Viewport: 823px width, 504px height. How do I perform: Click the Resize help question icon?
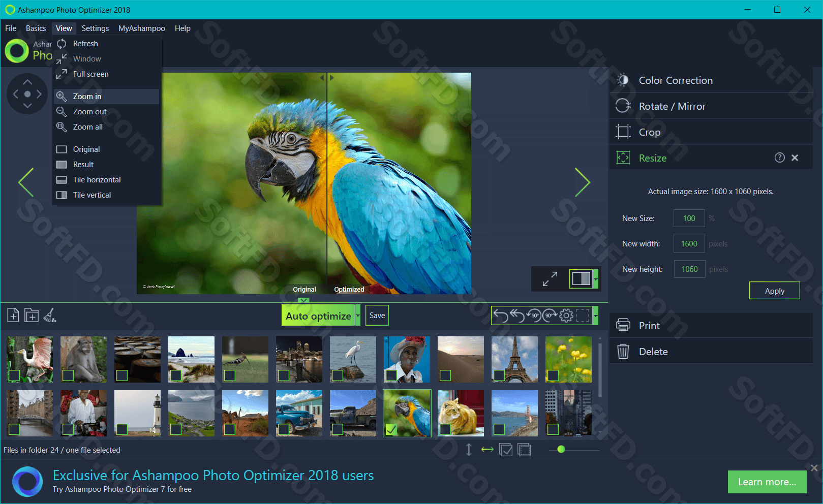pos(780,157)
